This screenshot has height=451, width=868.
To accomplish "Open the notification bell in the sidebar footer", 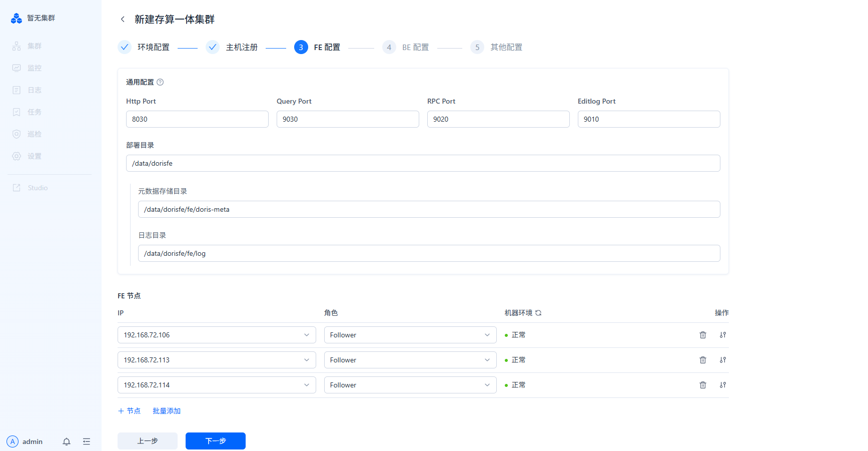I will 67,441.
